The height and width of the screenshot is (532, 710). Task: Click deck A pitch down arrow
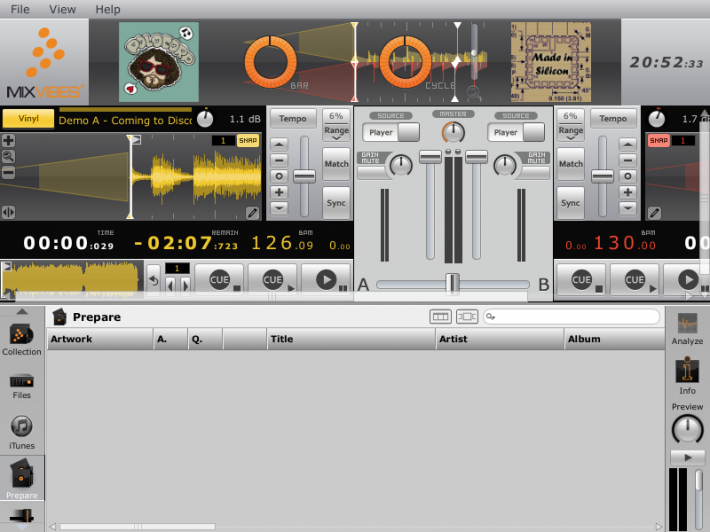pyautogui.click(x=279, y=208)
